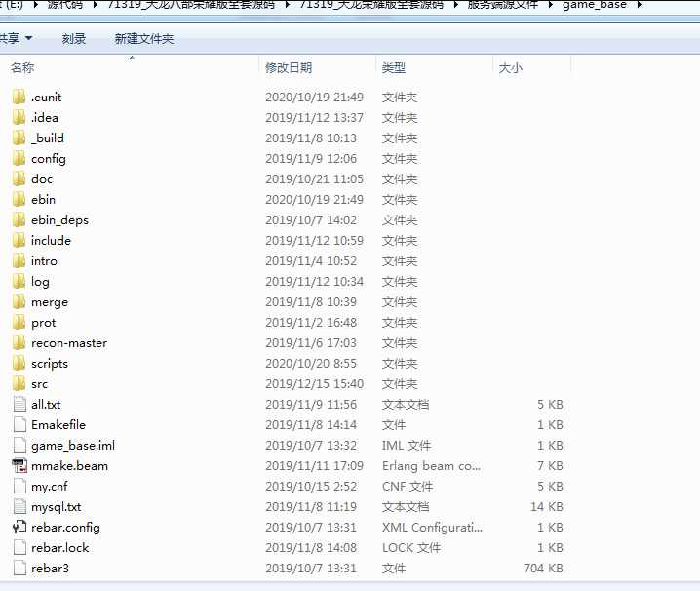This screenshot has height=591, width=700.
Task: Sort by 大小 column header
Action: (511, 67)
